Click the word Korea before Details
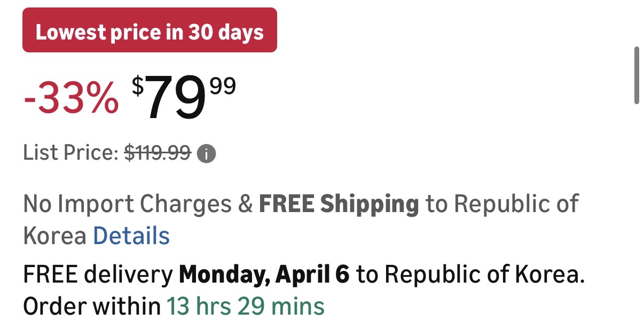This screenshot has width=644, height=336. pyautogui.click(x=54, y=236)
